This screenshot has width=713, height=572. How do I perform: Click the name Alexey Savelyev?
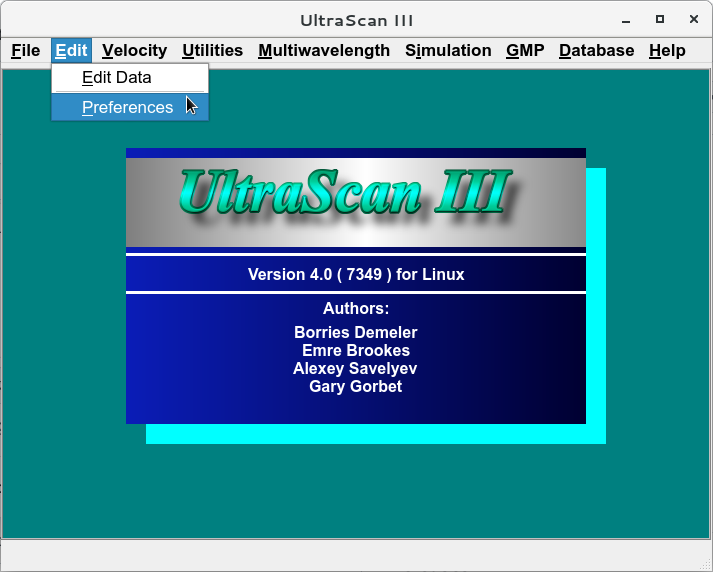(355, 369)
